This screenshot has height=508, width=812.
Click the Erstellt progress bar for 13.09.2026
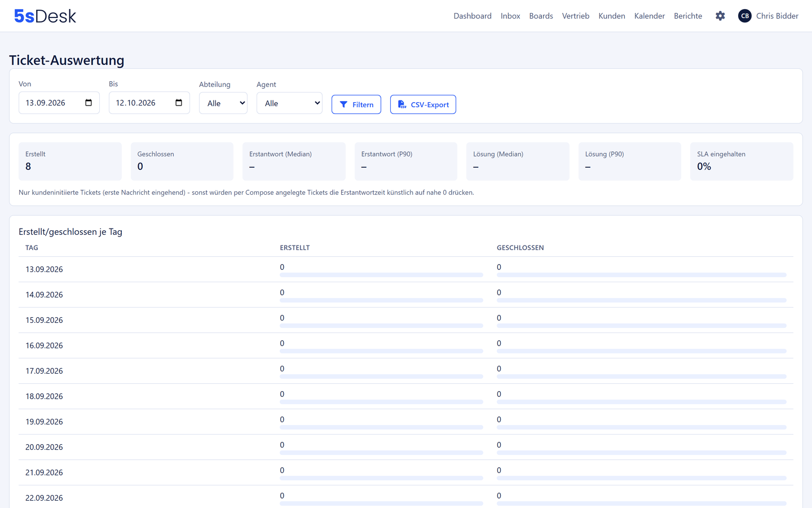[381, 275]
